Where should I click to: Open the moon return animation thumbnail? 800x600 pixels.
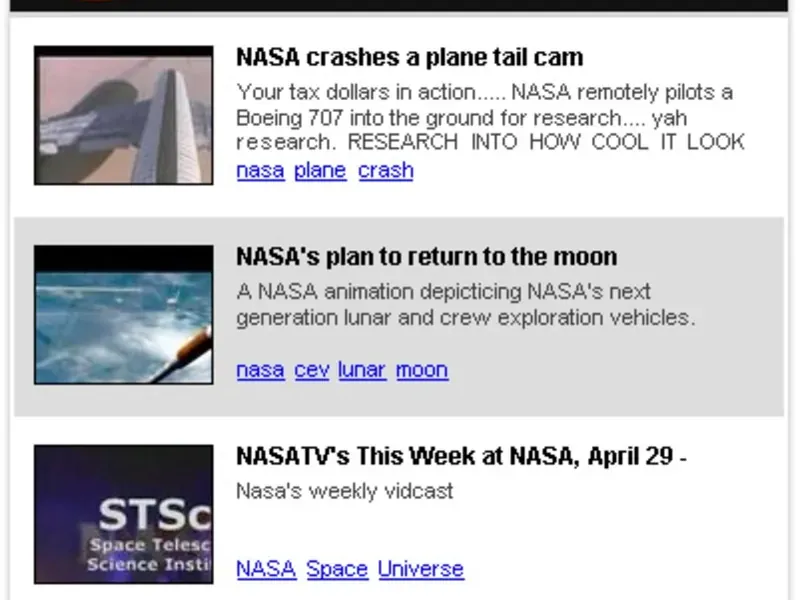(124, 315)
